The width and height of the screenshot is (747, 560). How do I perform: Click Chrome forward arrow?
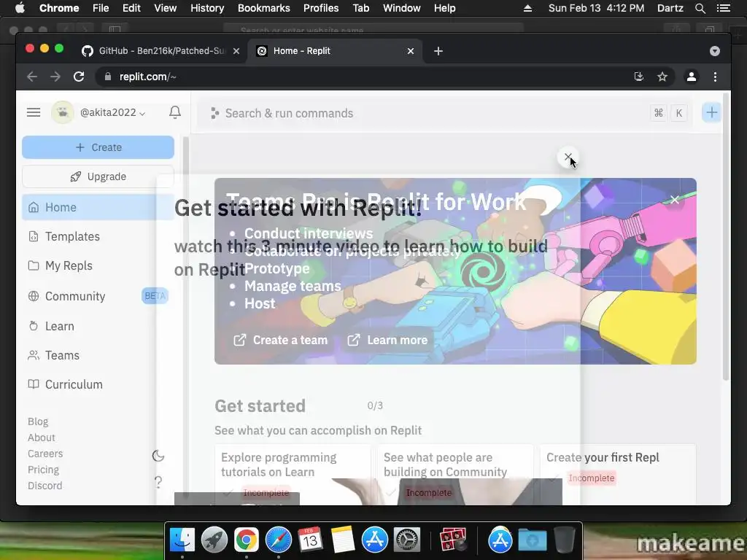55,77
